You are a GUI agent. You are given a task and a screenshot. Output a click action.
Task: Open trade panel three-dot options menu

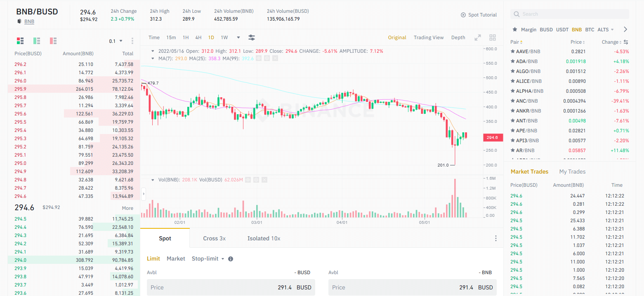tap(496, 238)
